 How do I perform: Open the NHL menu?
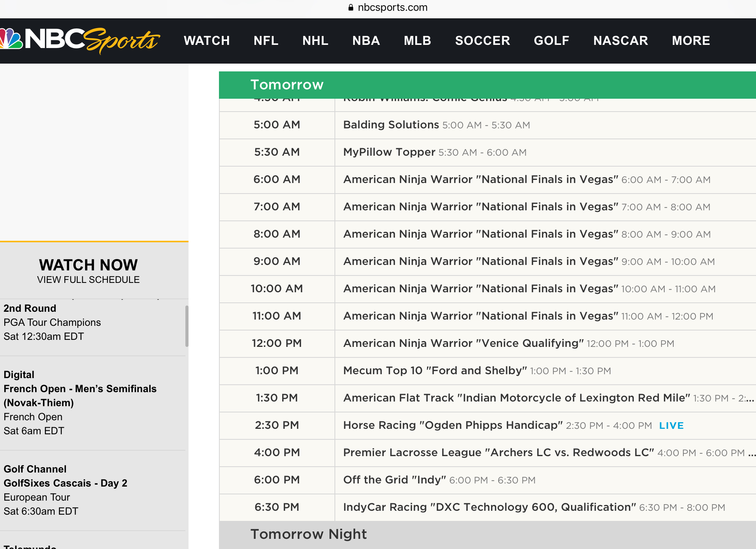coord(315,41)
